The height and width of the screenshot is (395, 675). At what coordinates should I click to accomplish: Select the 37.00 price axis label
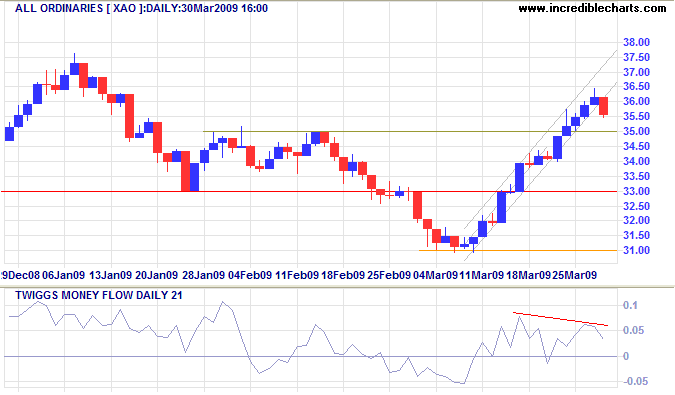pos(636,72)
